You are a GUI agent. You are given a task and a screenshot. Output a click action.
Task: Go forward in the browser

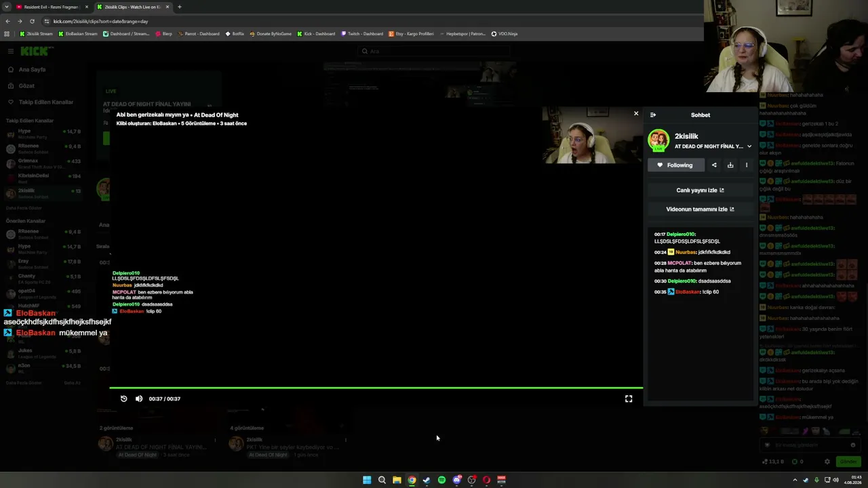click(x=20, y=21)
